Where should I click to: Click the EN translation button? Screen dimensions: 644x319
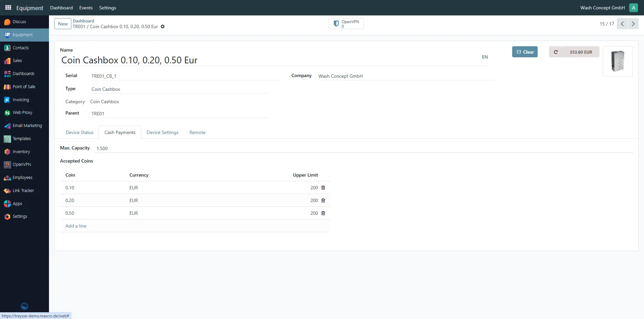pos(485,57)
